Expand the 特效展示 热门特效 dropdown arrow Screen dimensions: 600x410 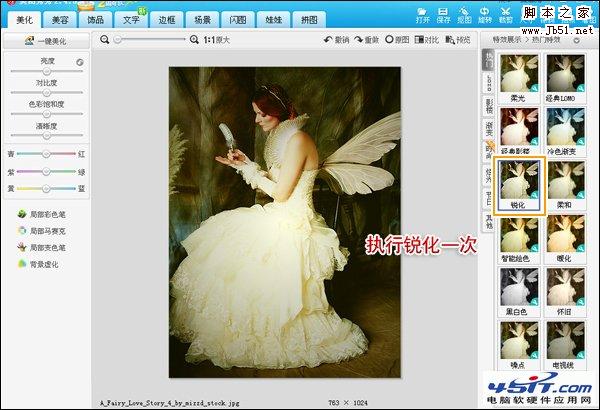click(x=576, y=40)
